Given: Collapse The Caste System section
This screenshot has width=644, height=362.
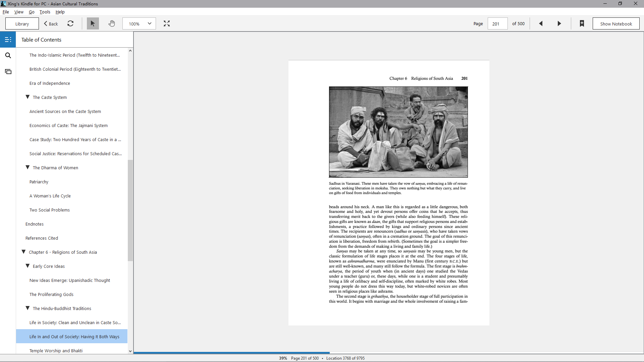Looking at the screenshot, I should (28, 97).
